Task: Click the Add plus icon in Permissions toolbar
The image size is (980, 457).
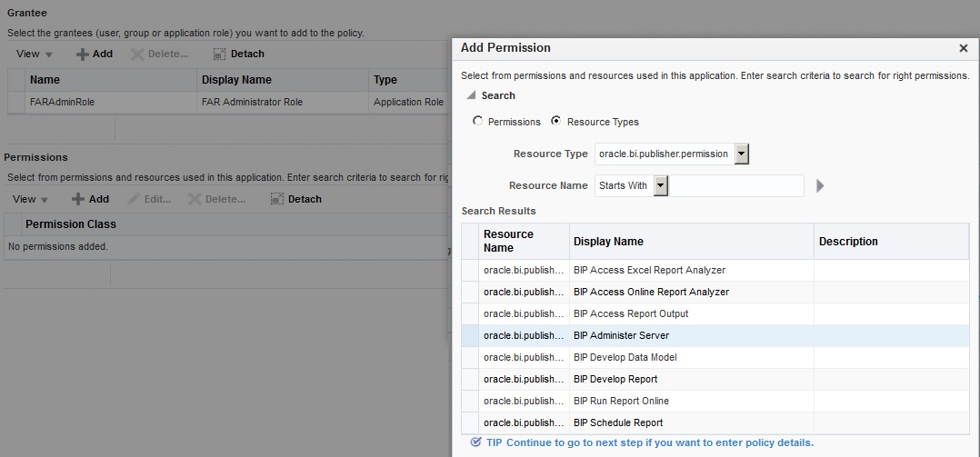Action: 77,200
